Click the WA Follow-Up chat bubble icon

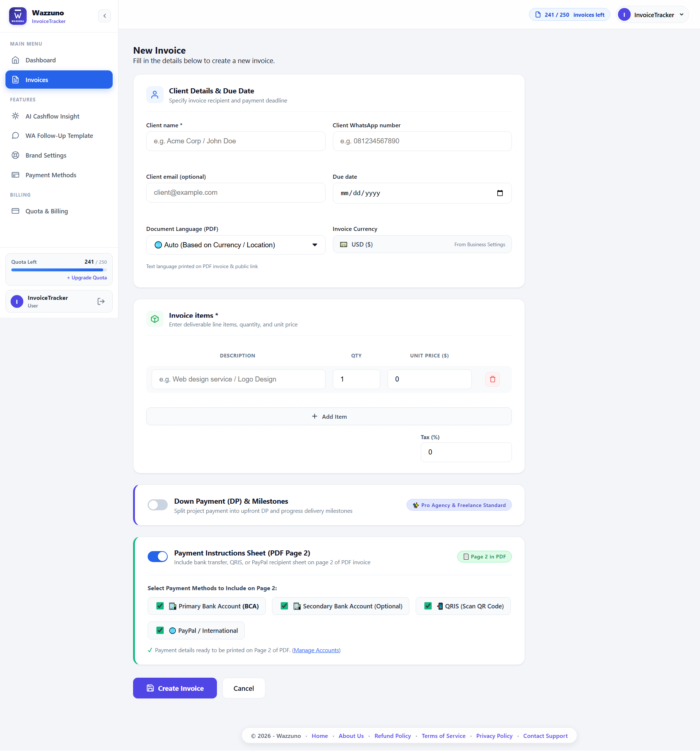pos(15,136)
